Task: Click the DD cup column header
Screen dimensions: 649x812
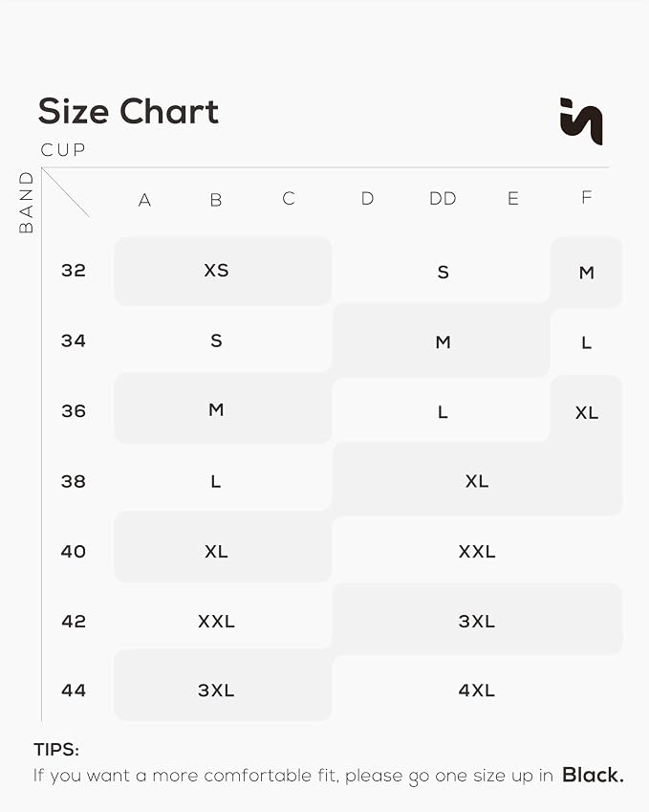Action: click(x=443, y=198)
